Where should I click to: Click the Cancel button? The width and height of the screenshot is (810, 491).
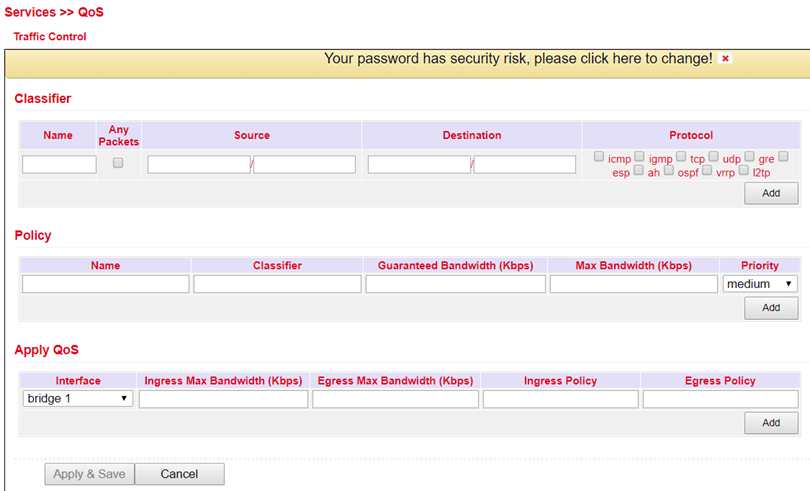click(179, 474)
